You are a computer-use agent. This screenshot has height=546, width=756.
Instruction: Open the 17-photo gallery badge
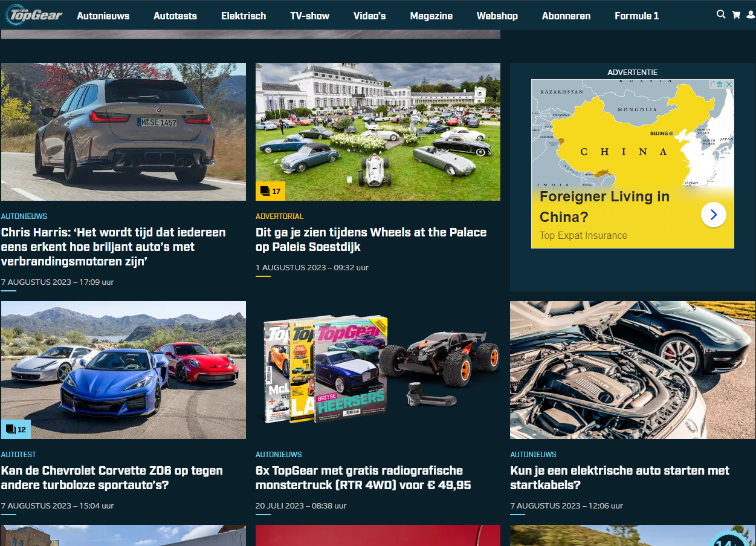click(x=270, y=191)
